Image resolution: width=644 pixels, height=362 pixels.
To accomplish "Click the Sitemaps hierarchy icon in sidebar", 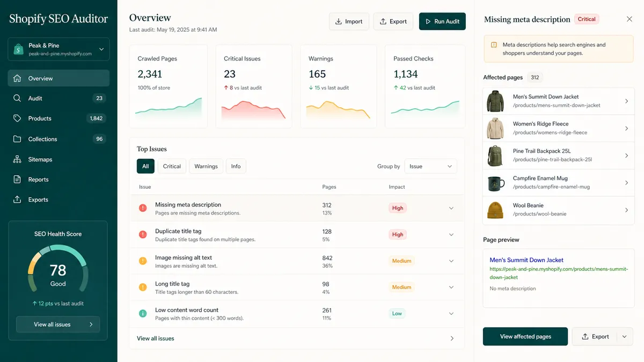I will click(x=18, y=159).
